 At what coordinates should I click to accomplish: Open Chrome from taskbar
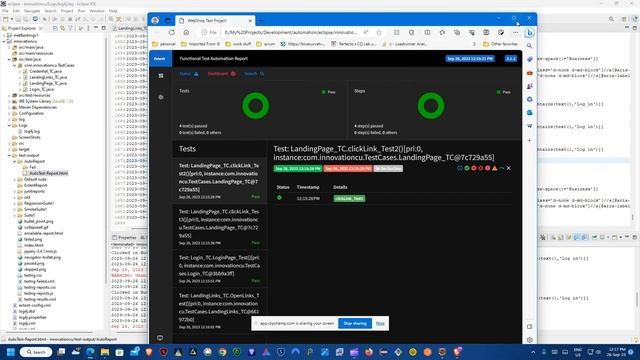point(222,352)
